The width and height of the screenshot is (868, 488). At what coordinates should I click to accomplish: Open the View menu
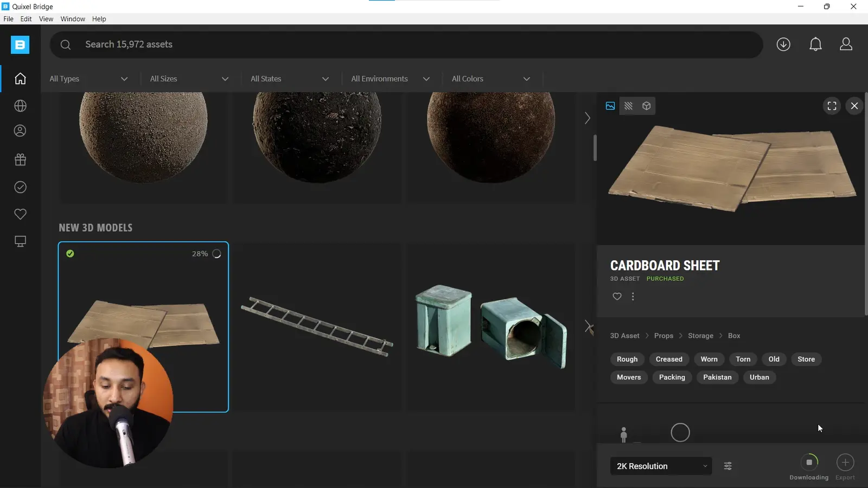(46, 19)
